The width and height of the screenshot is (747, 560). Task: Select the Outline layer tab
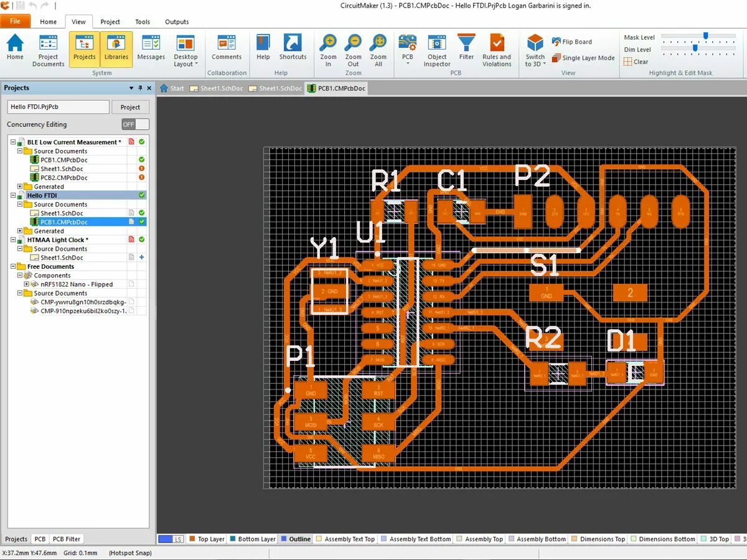296,539
